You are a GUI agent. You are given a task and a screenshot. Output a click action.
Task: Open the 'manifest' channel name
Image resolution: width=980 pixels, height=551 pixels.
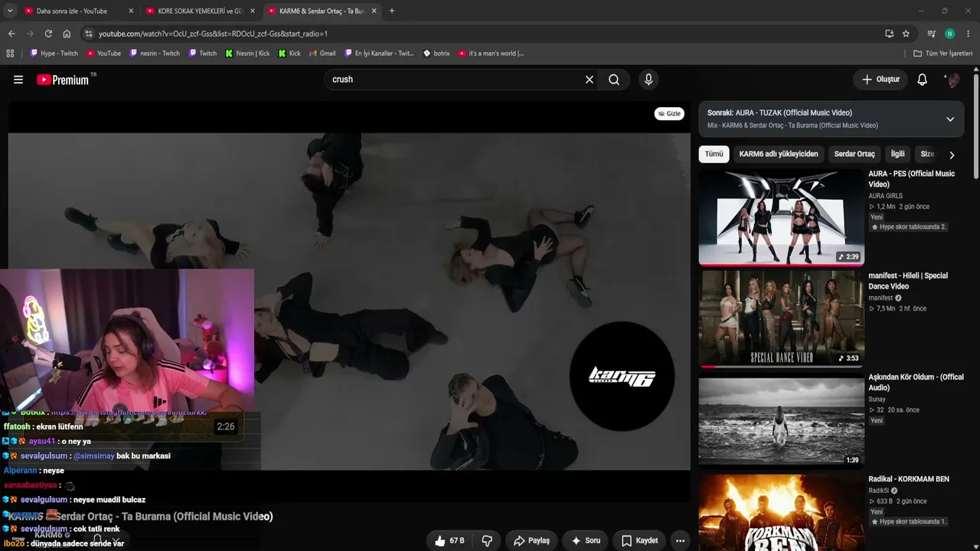[x=880, y=298]
